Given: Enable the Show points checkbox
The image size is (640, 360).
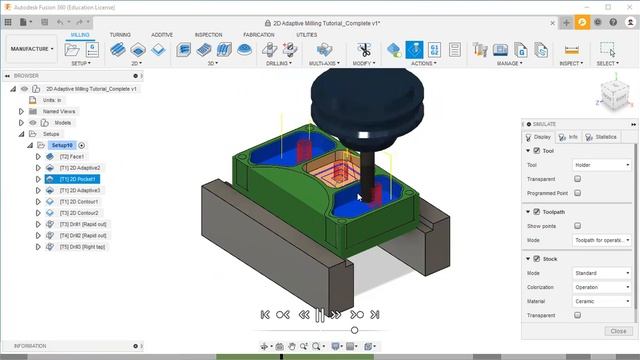Looking at the screenshot, I should (x=578, y=226).
